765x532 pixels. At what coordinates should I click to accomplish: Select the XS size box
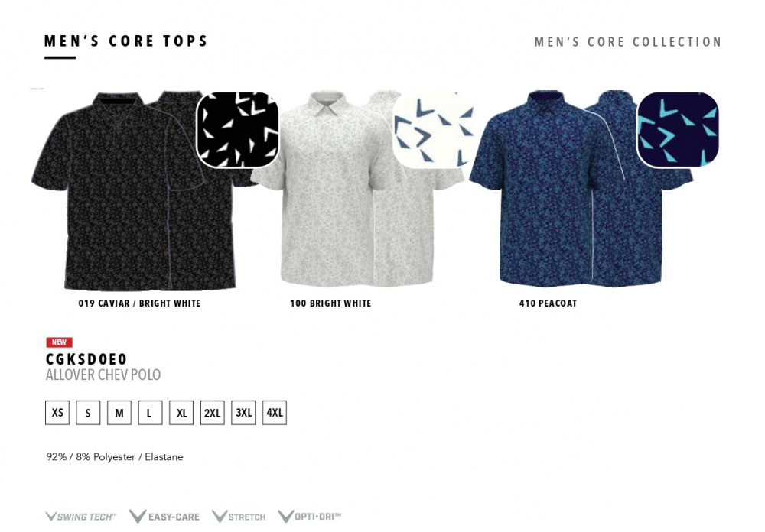(x=57, y=413)
